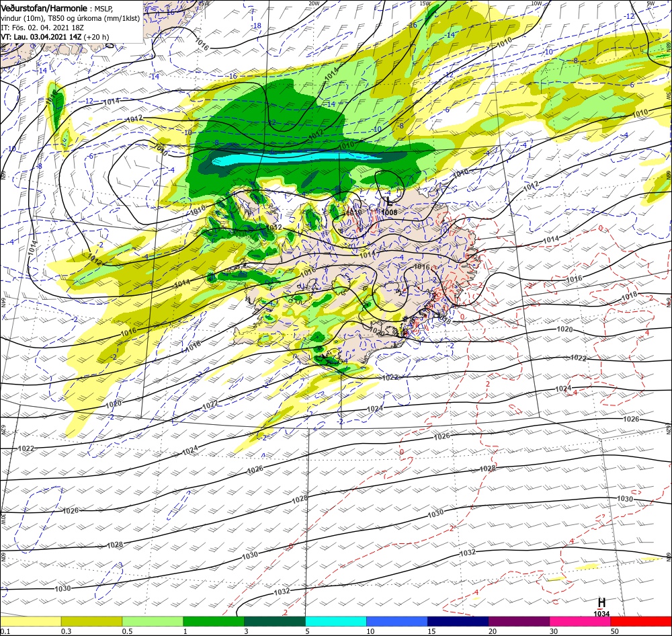
Task: Click the 'Veðurstofan/Harmonie' title text
Action: 44,8
